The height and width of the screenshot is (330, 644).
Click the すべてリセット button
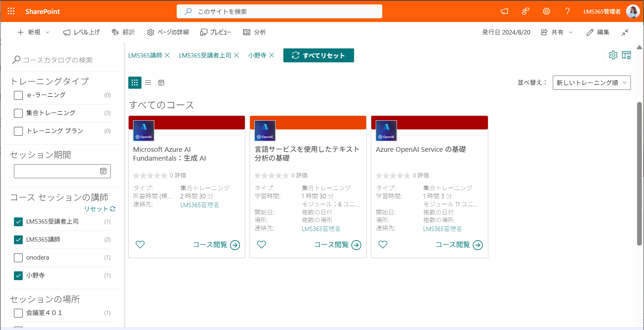[x=319, y=55]
